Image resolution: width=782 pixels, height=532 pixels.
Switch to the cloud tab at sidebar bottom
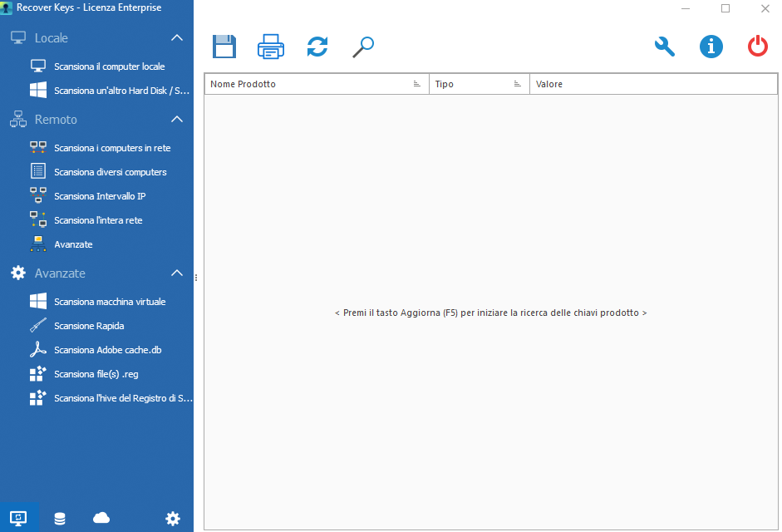[x=101, y=518]
